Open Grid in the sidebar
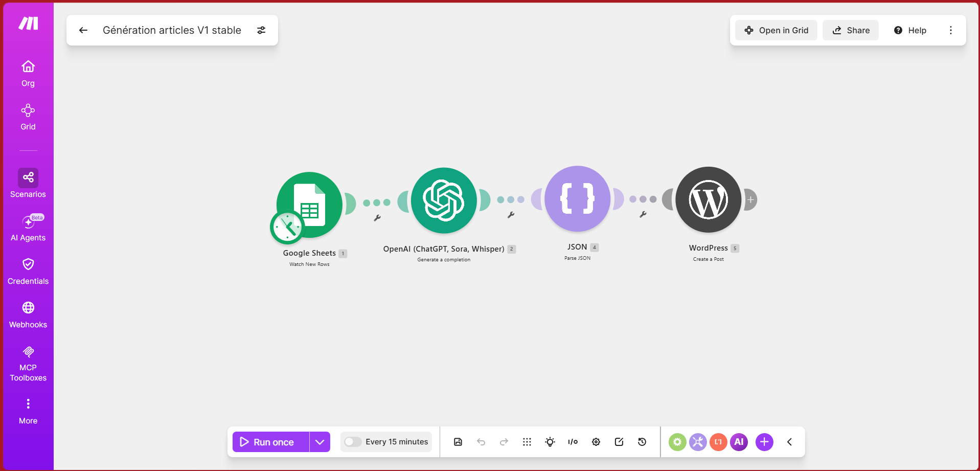 coord(28,118)
